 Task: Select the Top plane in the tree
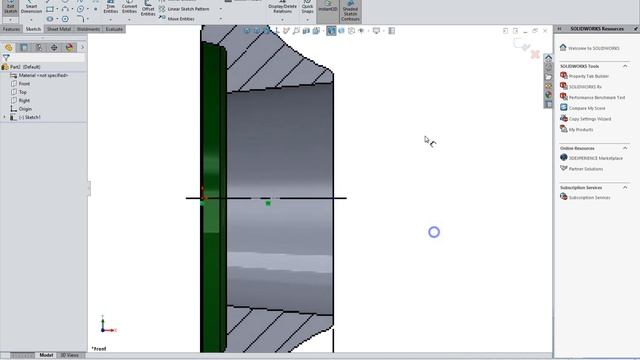(x=22, y=92)
